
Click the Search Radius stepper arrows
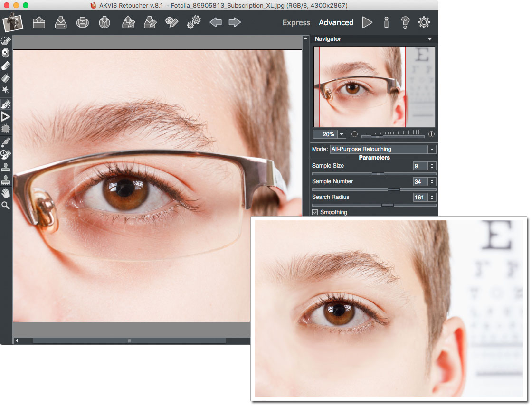point(432,197)
